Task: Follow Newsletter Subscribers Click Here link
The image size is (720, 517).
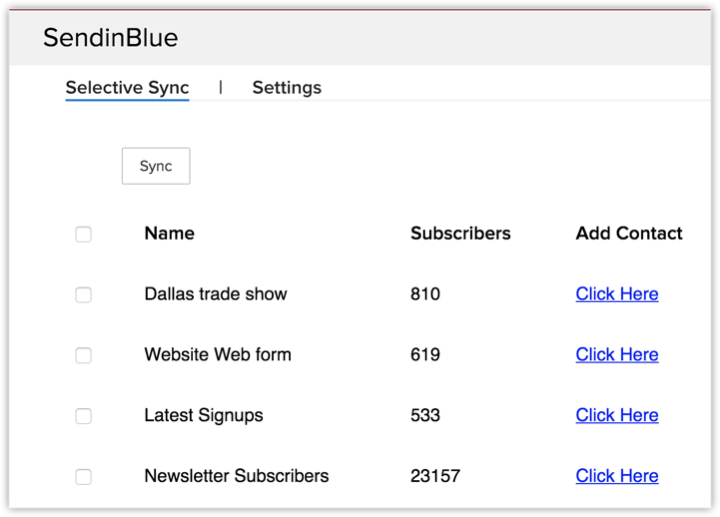Action: pos(616,476)
